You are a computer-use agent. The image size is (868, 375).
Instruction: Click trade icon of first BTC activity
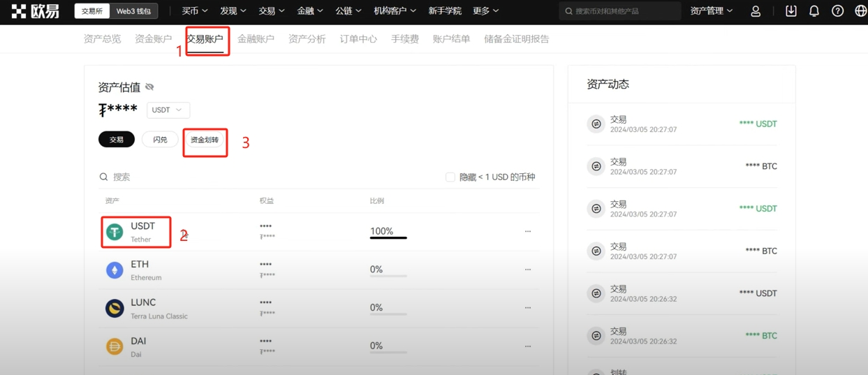coord(596,166)
